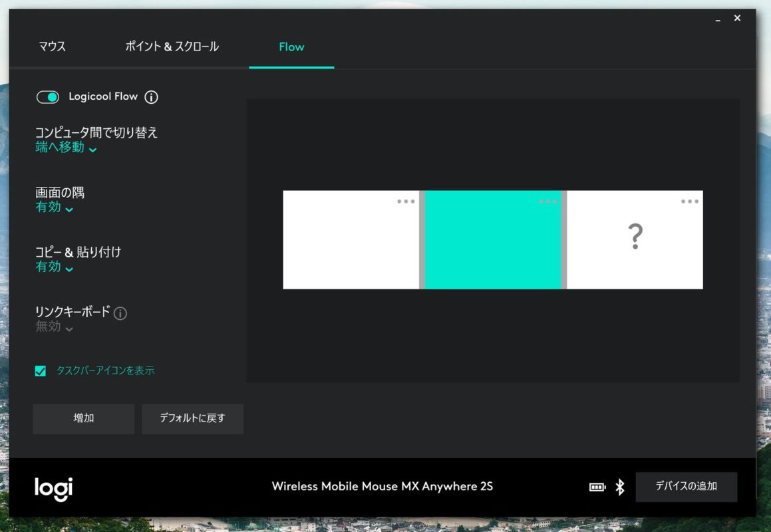
Task: Click the コピー & 貼り付け label
Action: point(78,252)
